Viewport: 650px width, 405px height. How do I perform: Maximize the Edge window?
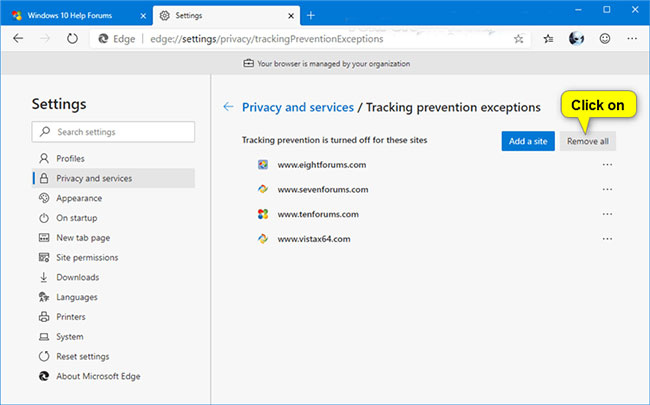point(606,10)
